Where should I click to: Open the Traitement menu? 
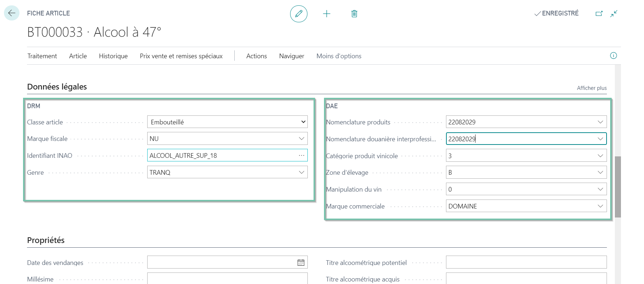click(x=42, y=56)
